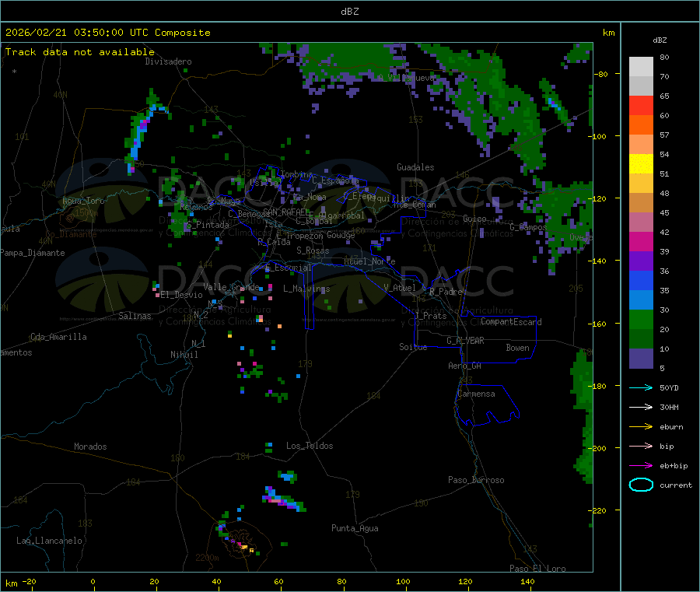Click the Atuel_Norte place label
This screenshot has height=592, width=700.
coord(369,261)
